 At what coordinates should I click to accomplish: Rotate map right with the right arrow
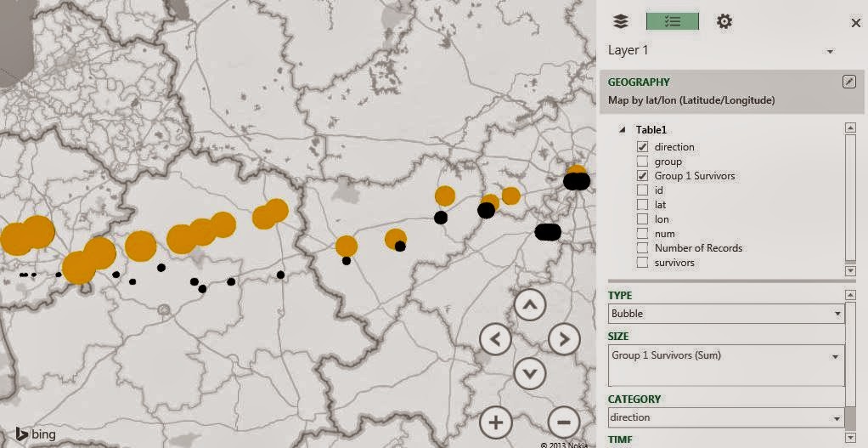(564, 339)
